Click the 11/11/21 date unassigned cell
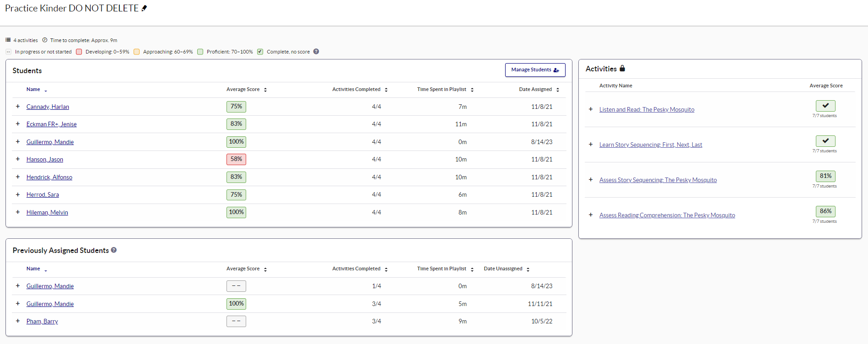Image resolution: width=868 pixels, height=344 pixels. pyautogui.click(x=540, y=304)
